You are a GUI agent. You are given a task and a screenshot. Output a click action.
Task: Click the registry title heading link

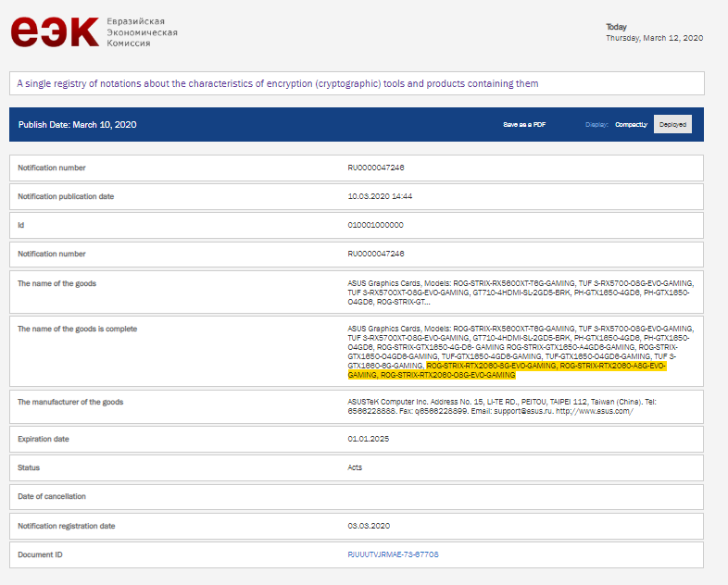pyautogui.click(x=278, y=83)
